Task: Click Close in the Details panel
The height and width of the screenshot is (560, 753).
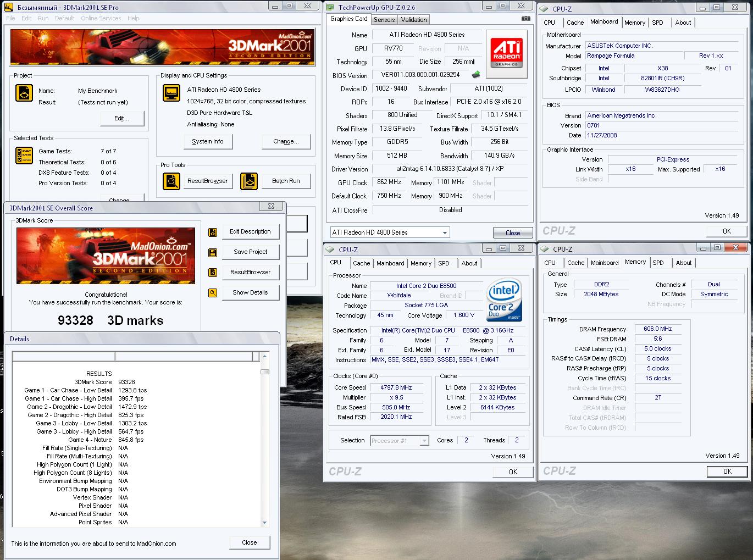Action: point(250,542)
